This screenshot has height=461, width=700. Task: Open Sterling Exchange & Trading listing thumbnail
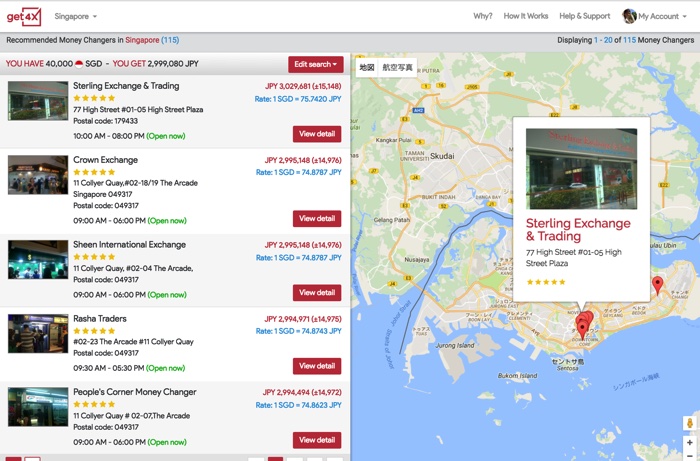click(x=38, y=101)
